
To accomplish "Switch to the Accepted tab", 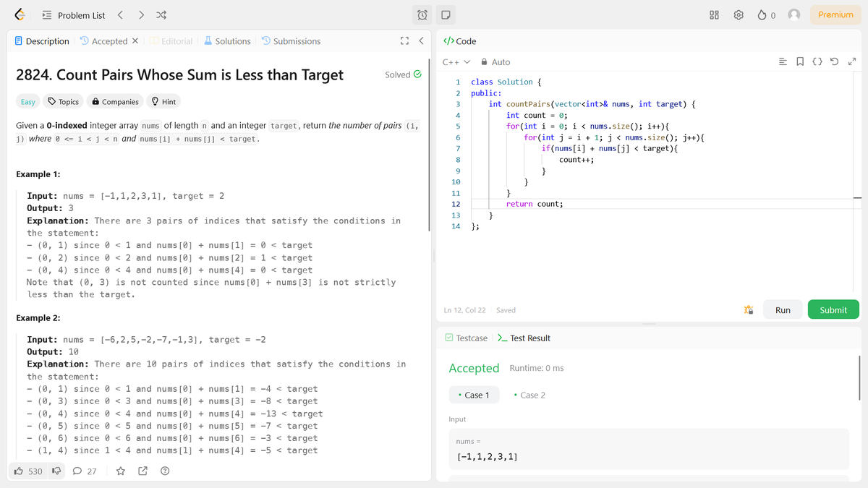I will click(x=103, y=41).
